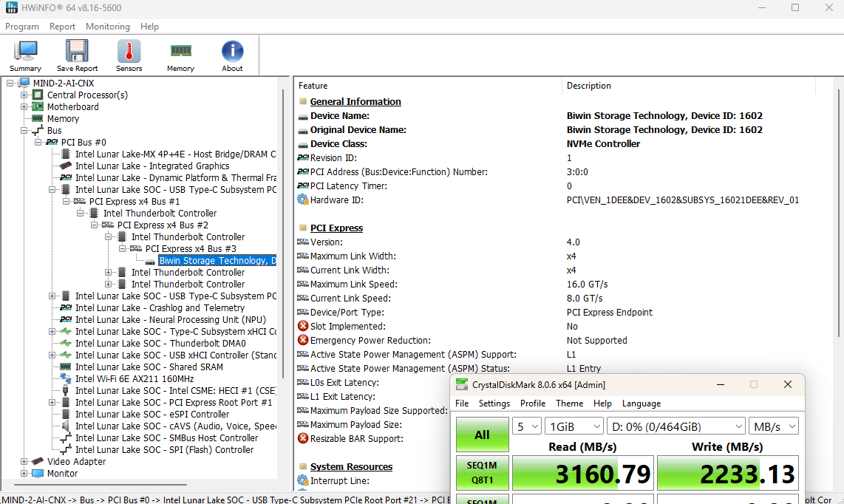Collapse PCI Express x4 Bus #1
844x504 pixels.
click(66, 202)
